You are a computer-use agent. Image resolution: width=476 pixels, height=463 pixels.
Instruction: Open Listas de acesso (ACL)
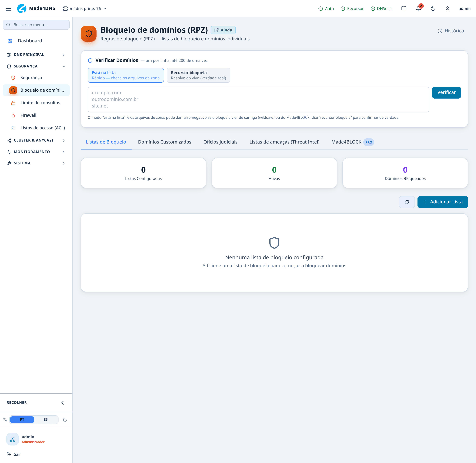(x=36, y=128)
